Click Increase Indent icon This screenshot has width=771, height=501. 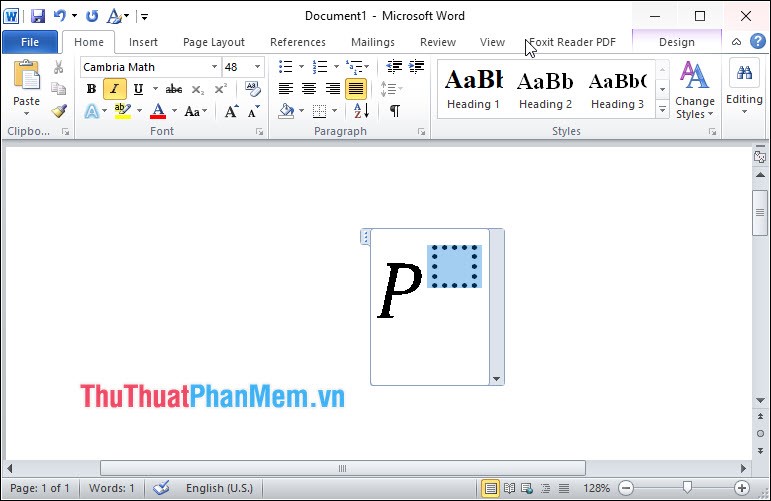pyautogui.click(x=416, y=66)
